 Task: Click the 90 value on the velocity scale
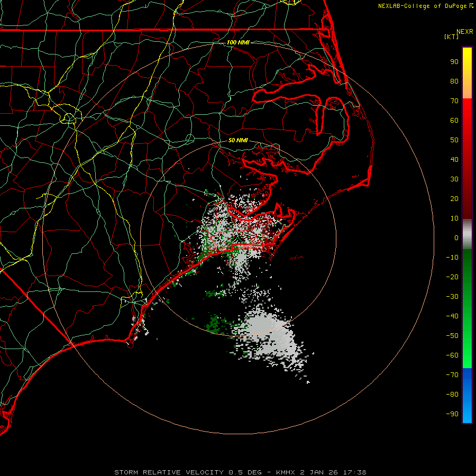click(x=454, y=62)
